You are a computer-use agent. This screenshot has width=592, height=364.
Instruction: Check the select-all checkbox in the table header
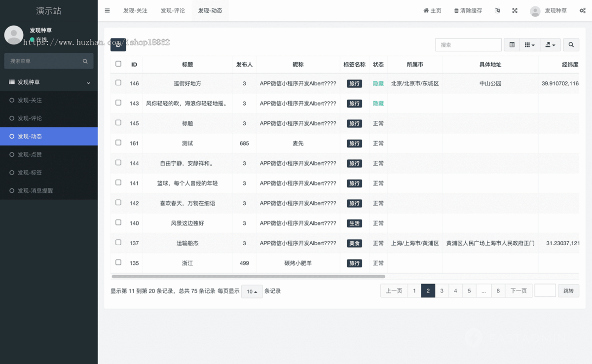click(118, 64)
